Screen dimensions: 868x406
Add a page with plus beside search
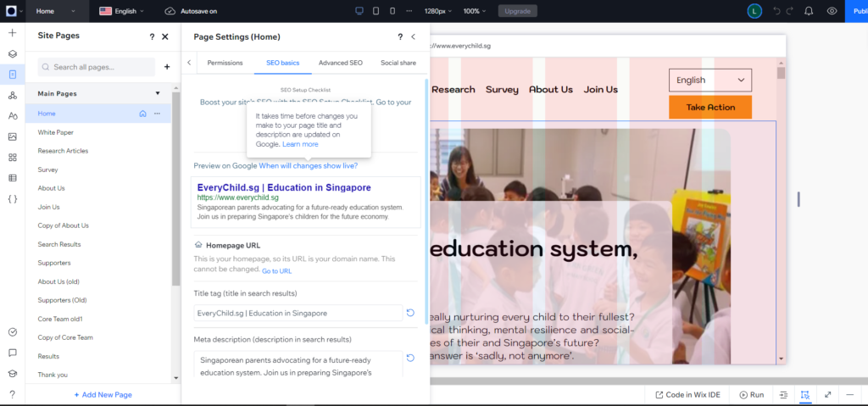tap(167, 67)
